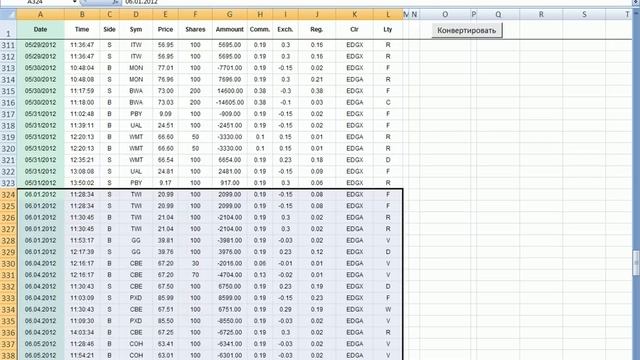Select column D header

(136, 15)
